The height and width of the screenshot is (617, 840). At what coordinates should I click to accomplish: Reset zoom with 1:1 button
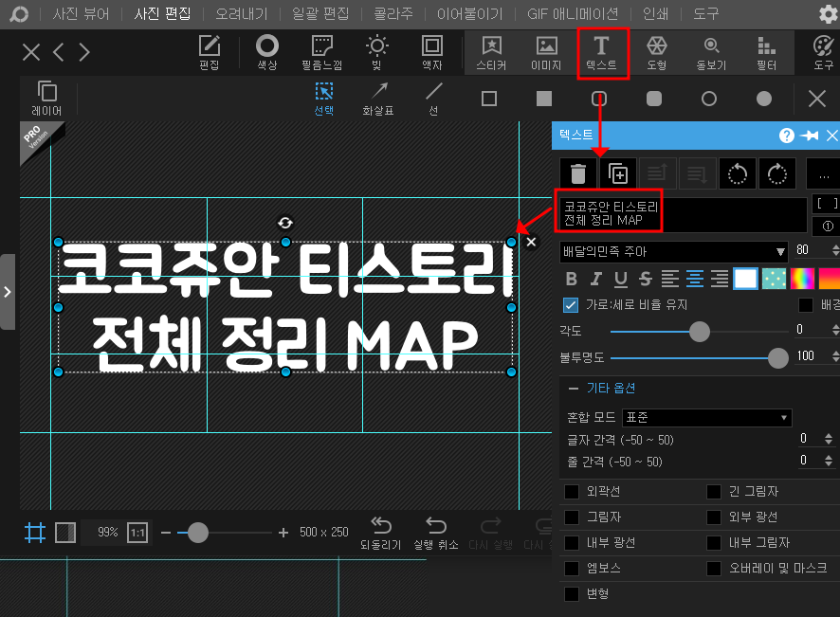point(137,533)
